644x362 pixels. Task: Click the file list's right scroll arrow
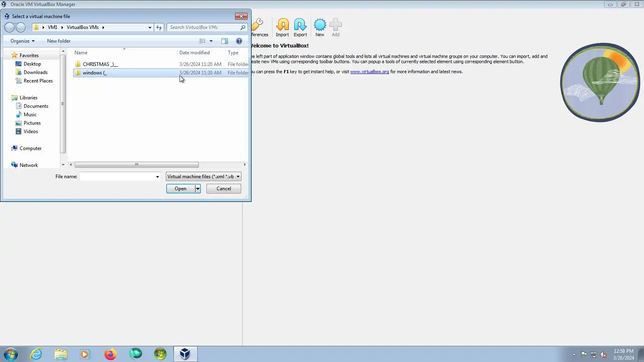point(245,165)
